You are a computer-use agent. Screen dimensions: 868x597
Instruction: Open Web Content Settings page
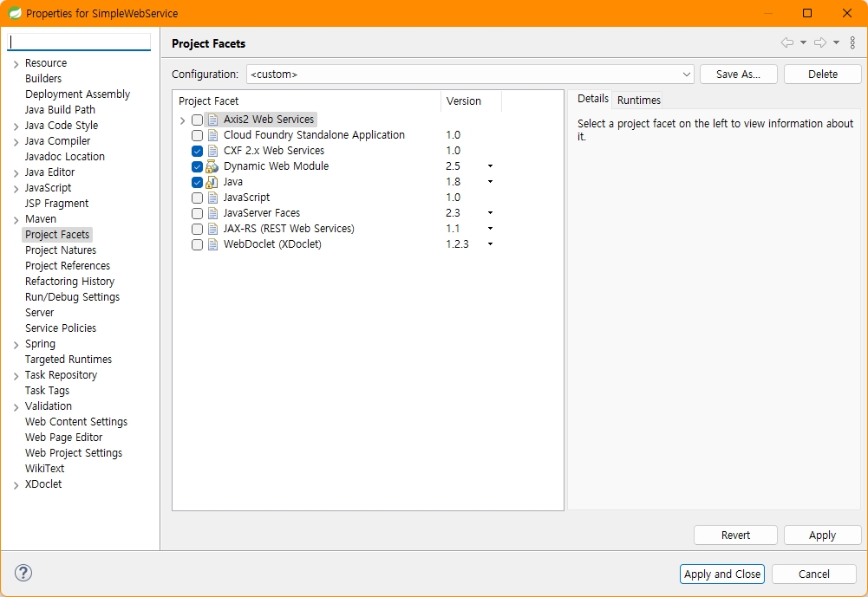(x=75, y=422)
